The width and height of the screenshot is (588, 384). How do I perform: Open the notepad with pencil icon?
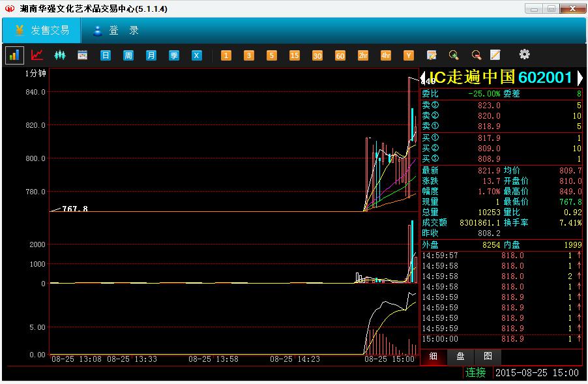(x=495, y=55)
